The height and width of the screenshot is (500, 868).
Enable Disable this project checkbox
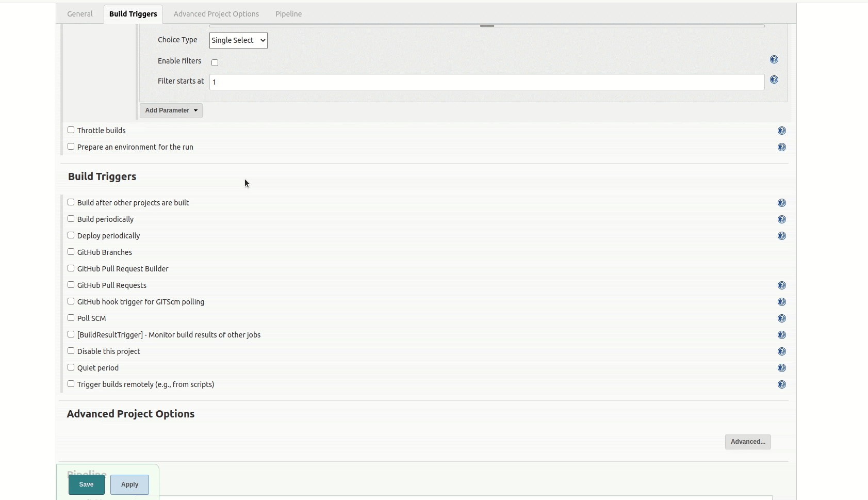click(71, 350)
